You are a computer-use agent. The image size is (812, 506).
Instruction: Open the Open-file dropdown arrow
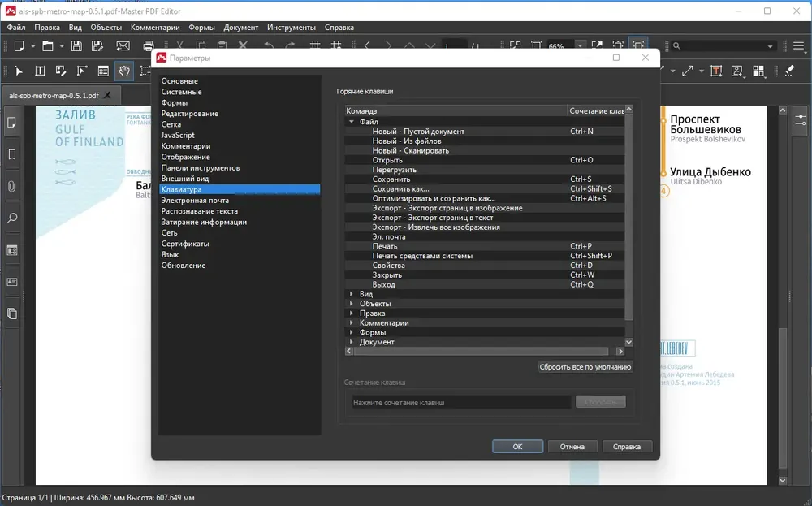tap(62, 46)
